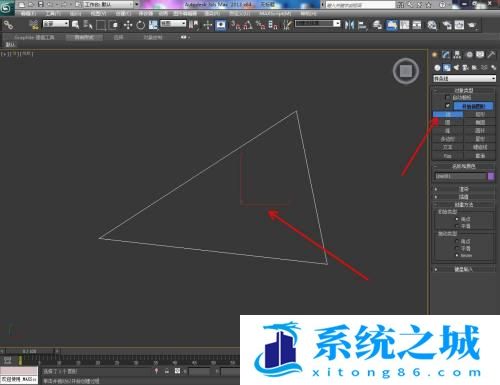Open the Layer Manager
Image resolution: width=500 pixels, height=385 pixels.
(x=377, y=25)
